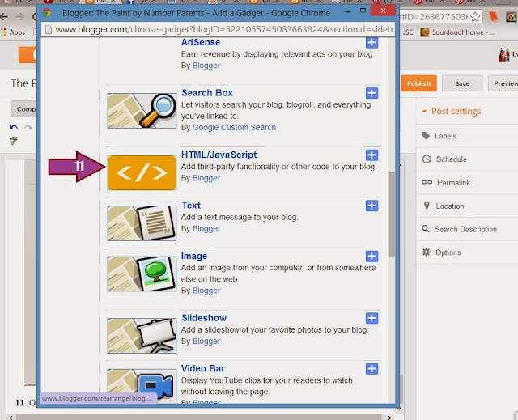Click the Chrome back arrow button
The image size is (518, 420).
pos(4,16)
